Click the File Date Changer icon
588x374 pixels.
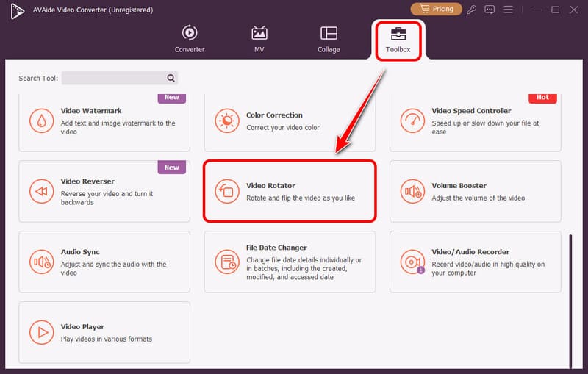[x=227, y=262]
